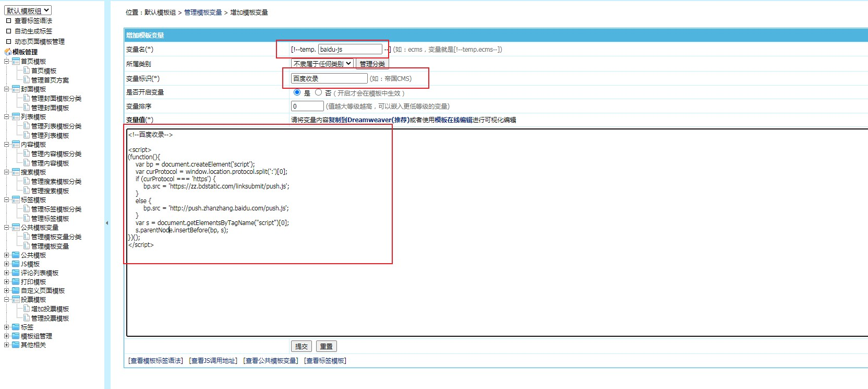
Task: Click the 首页模板 folder icon
Action: click(x=16, y=61)
